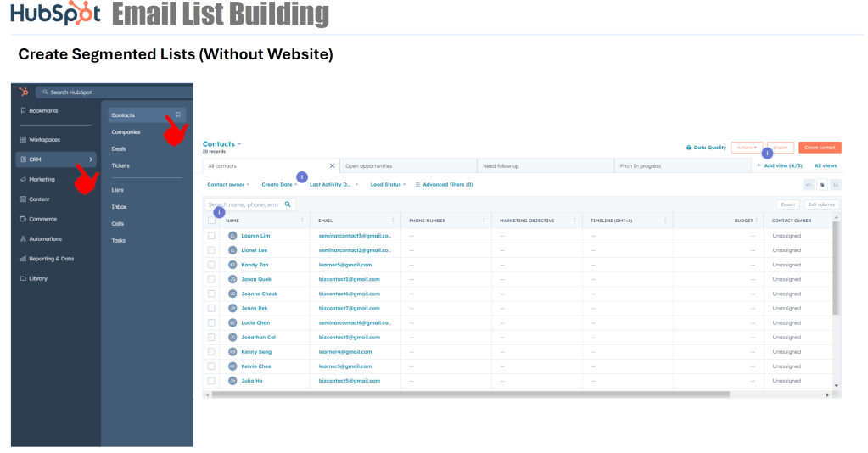Expand the Contact owner filter dropdown
Viewport: 868px width, 453px height.
click(230, 184)
